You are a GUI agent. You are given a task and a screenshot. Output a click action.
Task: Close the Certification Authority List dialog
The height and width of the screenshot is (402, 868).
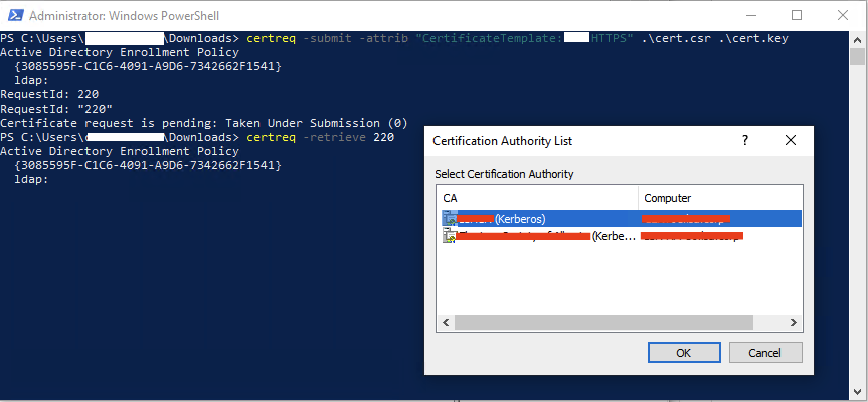(791, 140)
